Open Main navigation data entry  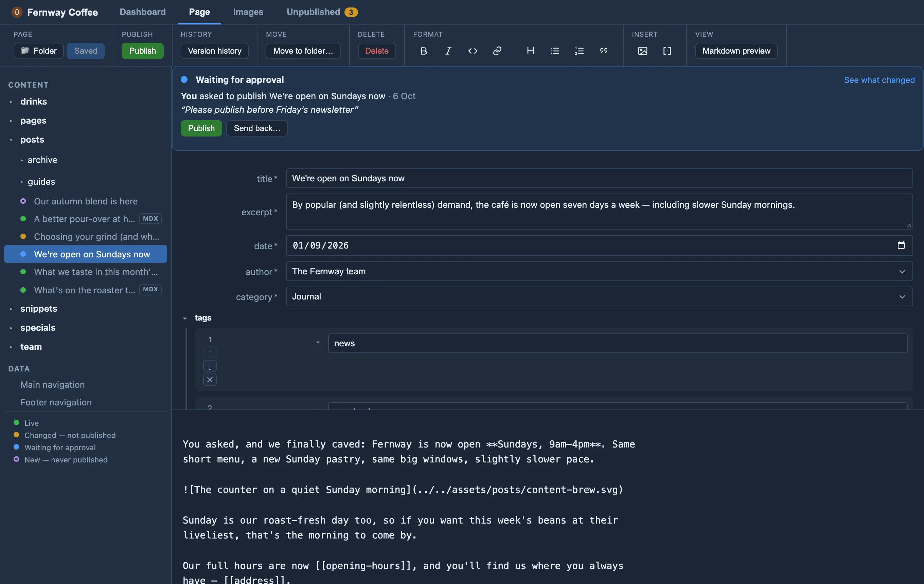(x=53, y=385)
